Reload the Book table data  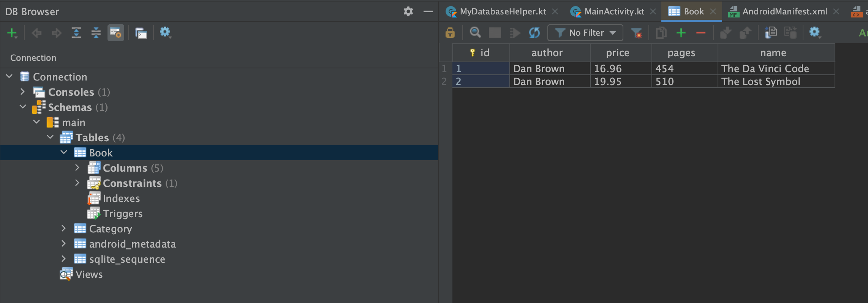tap(534, 33)
